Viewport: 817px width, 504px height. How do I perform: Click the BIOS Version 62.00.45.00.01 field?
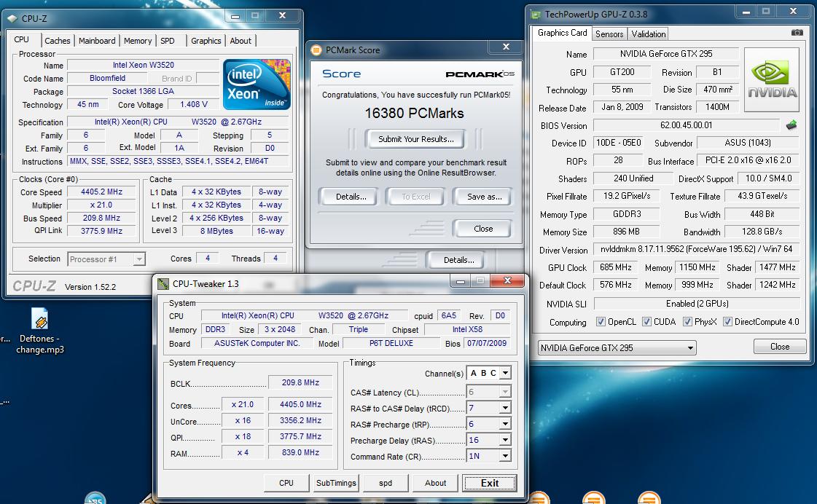pyautogui.click(x=686, y=125)
